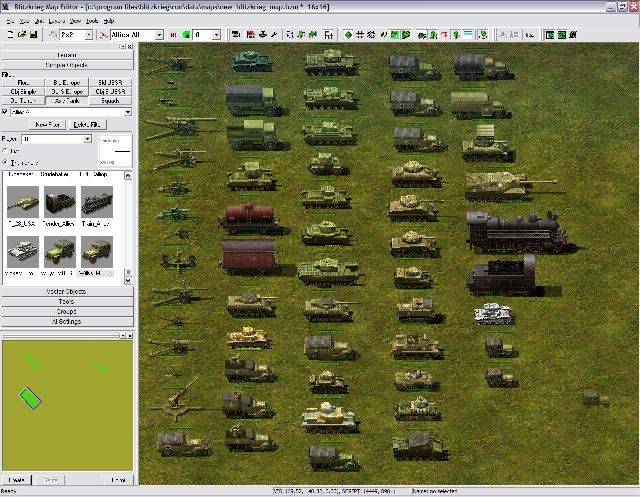Select the Thumbnails view radio button
The height and width of the screenshot is (497, 640).
click(6, 161)
